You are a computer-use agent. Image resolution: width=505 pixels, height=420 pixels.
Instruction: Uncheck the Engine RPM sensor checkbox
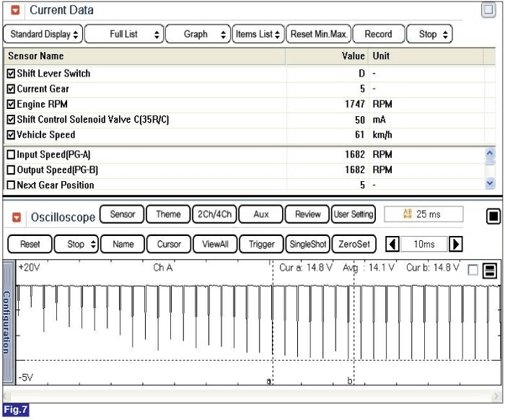(x=11, y=104)
